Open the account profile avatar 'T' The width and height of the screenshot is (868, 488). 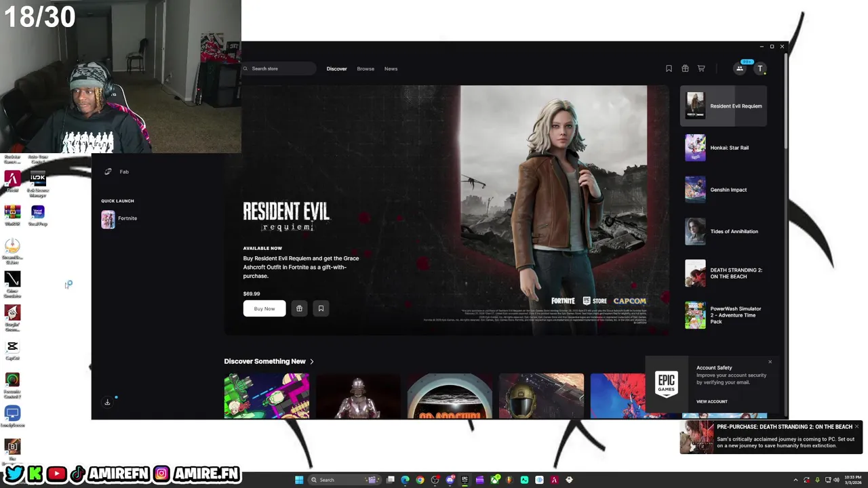[x=760, y=68]
